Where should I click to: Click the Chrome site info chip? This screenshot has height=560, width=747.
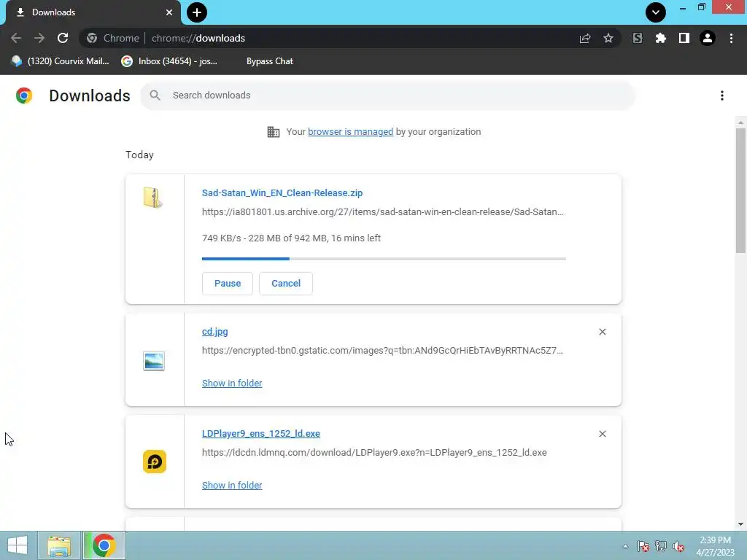(113, 38)
